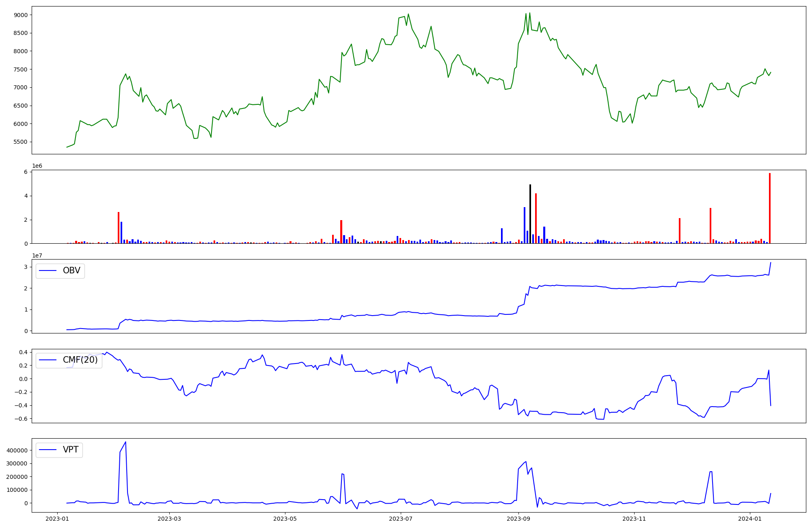Screen dimensions: 812x528
Task: Click the tallest red volume bar at far right
Action: tap(769, 208)
